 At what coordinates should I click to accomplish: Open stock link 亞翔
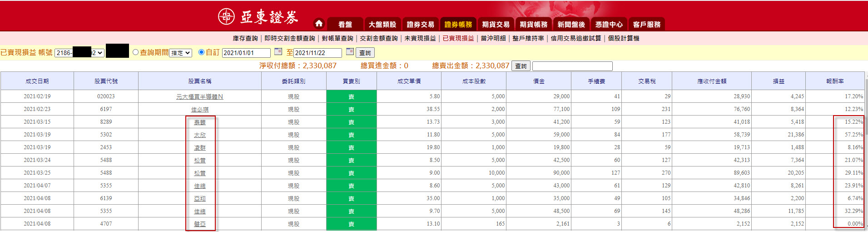200,198
